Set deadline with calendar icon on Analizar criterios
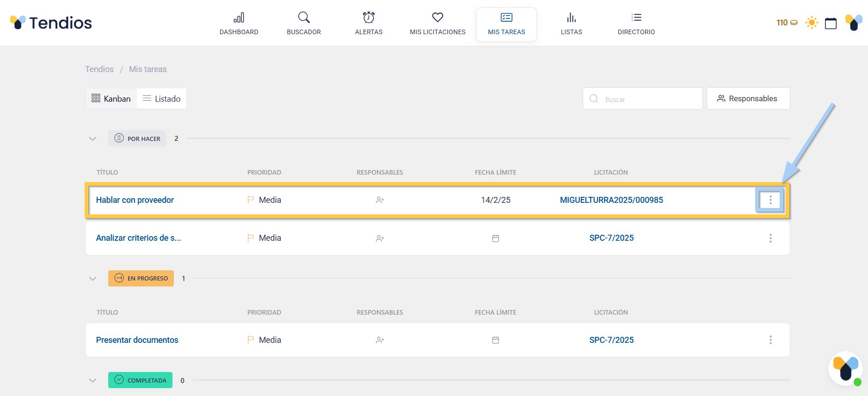The height and width of the screenshot is (396, 868). [495, 238]
